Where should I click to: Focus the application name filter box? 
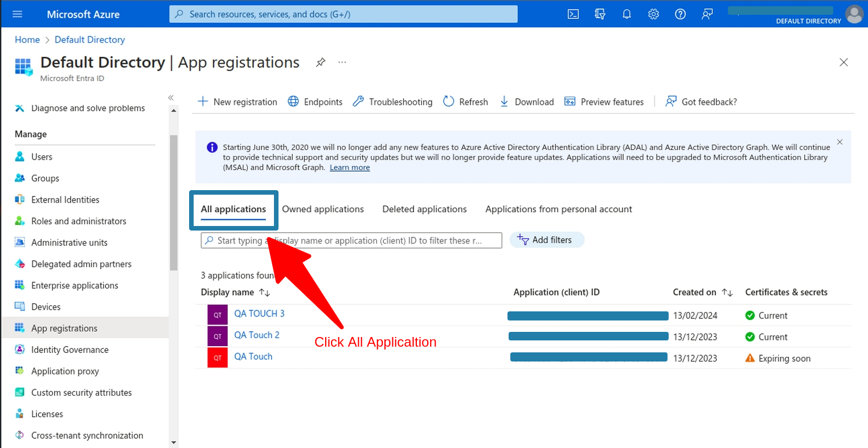click(351, 240)
